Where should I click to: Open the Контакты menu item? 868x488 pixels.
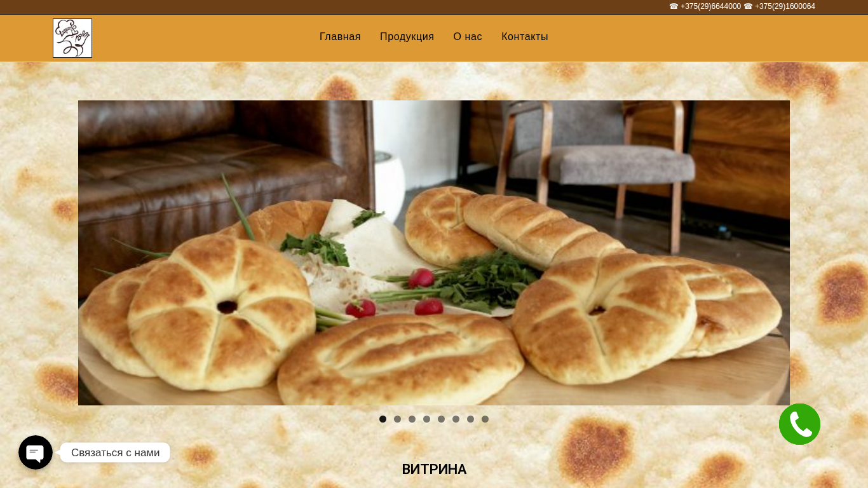click(525, 37)
